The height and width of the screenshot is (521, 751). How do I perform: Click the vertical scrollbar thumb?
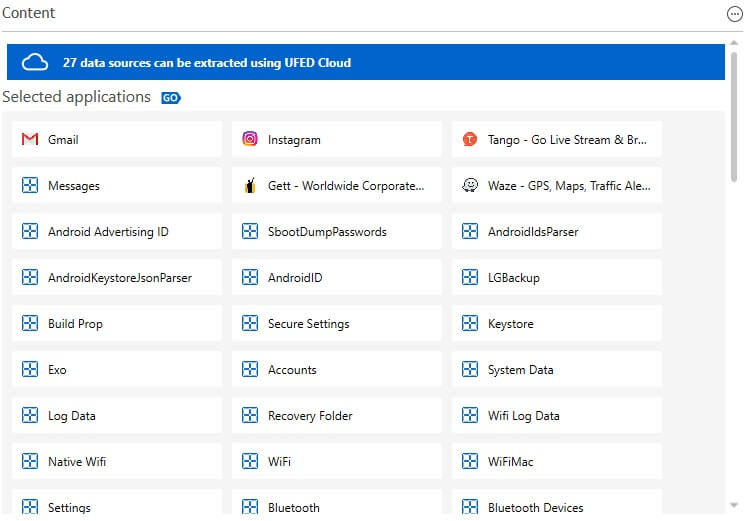coord(734,117)
